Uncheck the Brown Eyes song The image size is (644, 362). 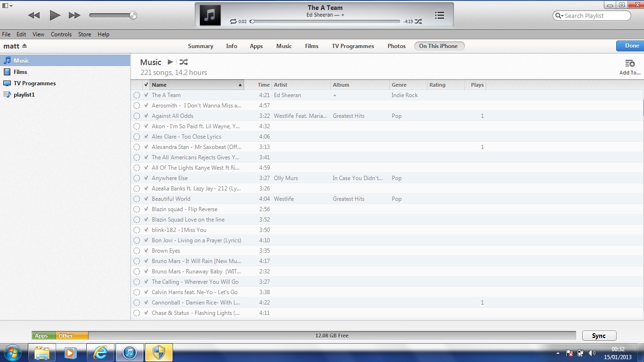[x=146, y=251]
